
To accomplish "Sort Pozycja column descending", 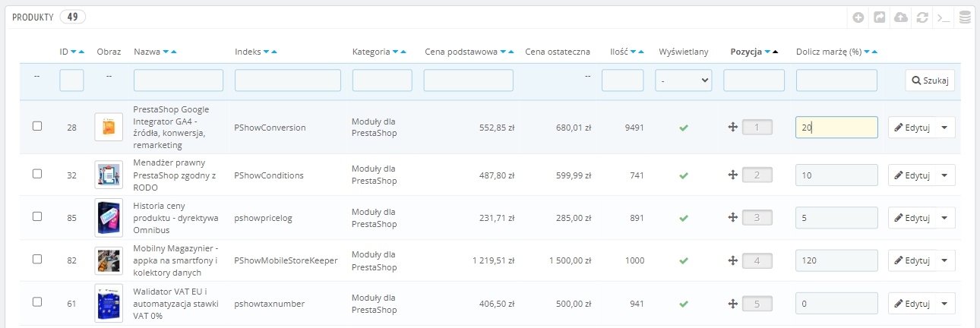I will 767,52.
